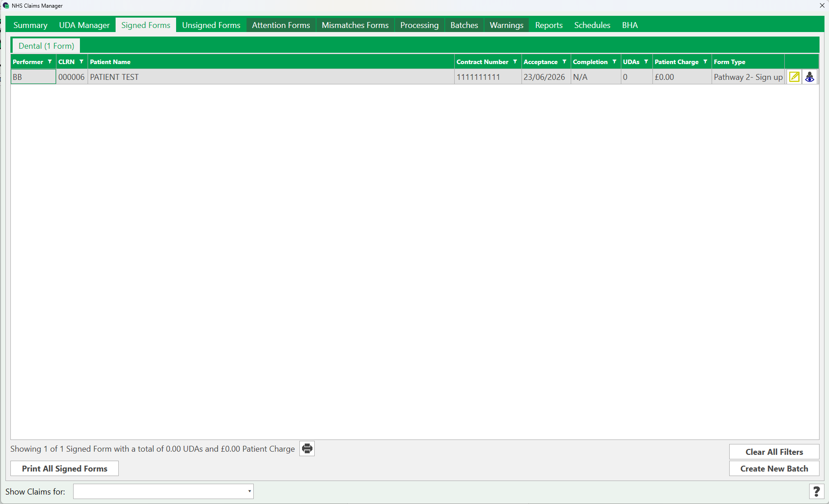Open the Warnings tab
This screenshot has height=504, width=829.
coord(507,25)
